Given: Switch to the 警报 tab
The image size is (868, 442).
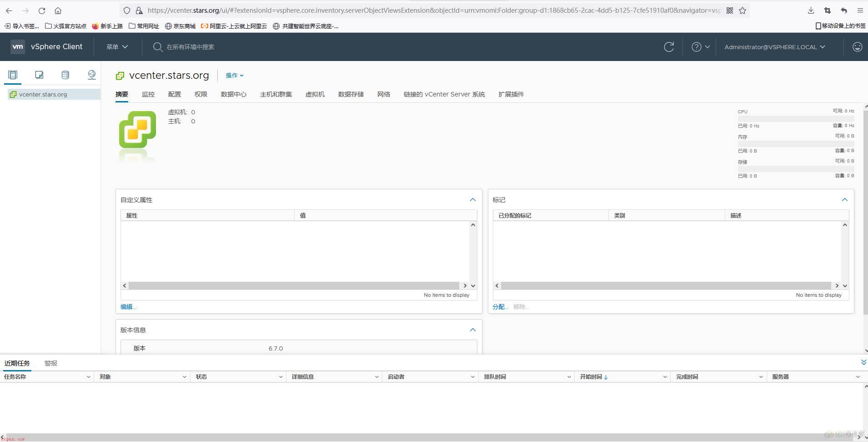Looking at the screenshot, I should (51, 363).
